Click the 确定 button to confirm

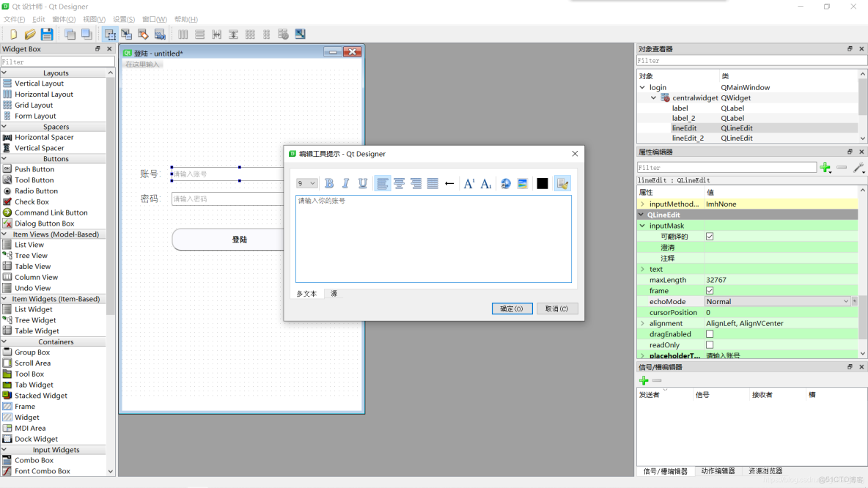512,308
